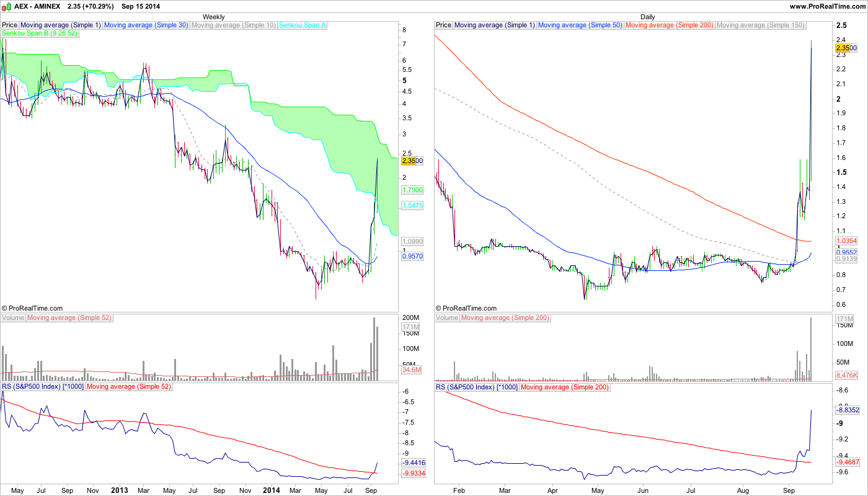Click the 2014 label on Weekly time axis
Screen dimensions: 868x496
coord(271,490)
